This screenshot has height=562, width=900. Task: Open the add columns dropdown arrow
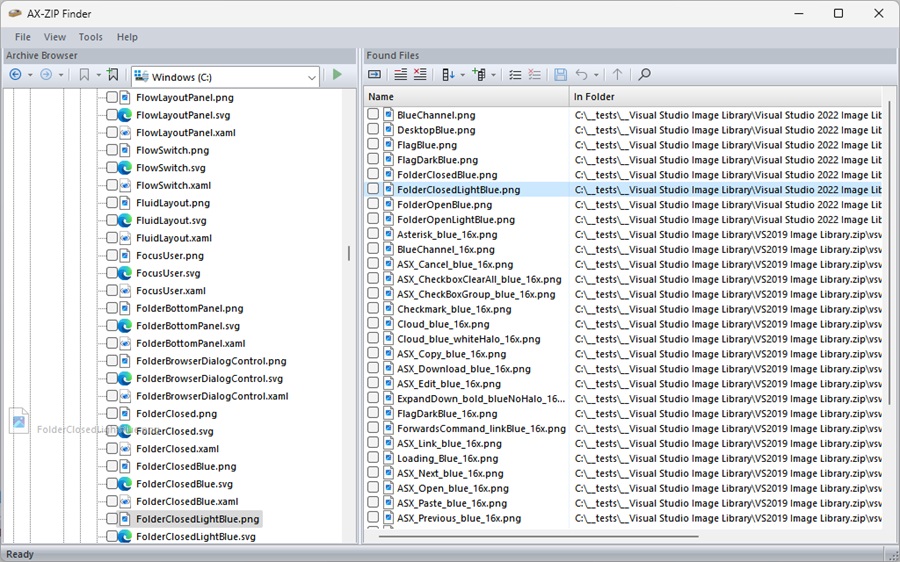[493, 75]
